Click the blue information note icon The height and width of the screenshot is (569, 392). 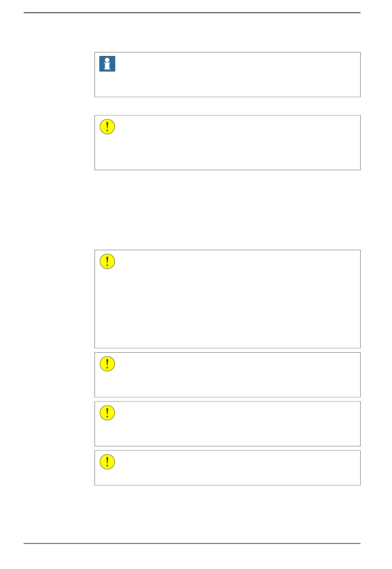click(x=107, y=64)
